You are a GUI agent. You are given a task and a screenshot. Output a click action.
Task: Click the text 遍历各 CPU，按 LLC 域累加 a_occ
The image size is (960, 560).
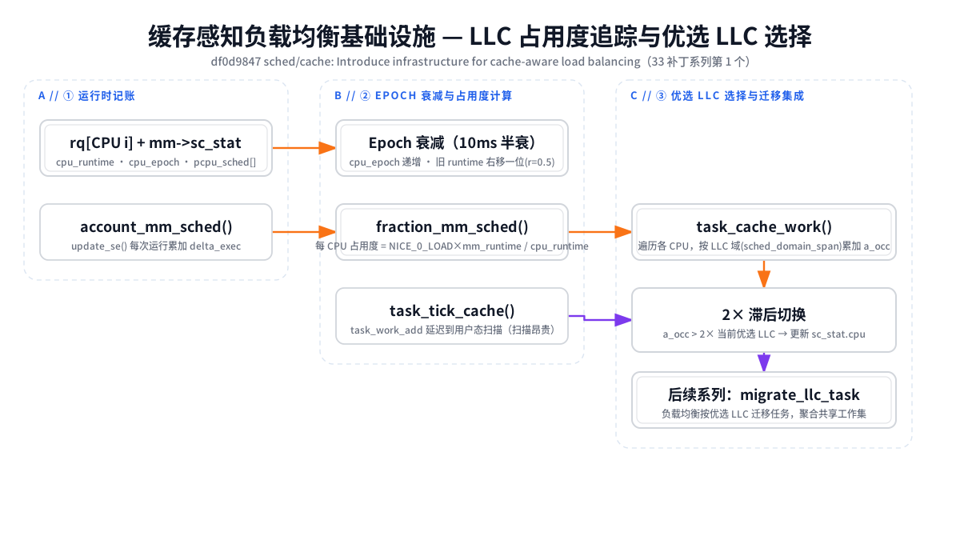tap(764, 246)
